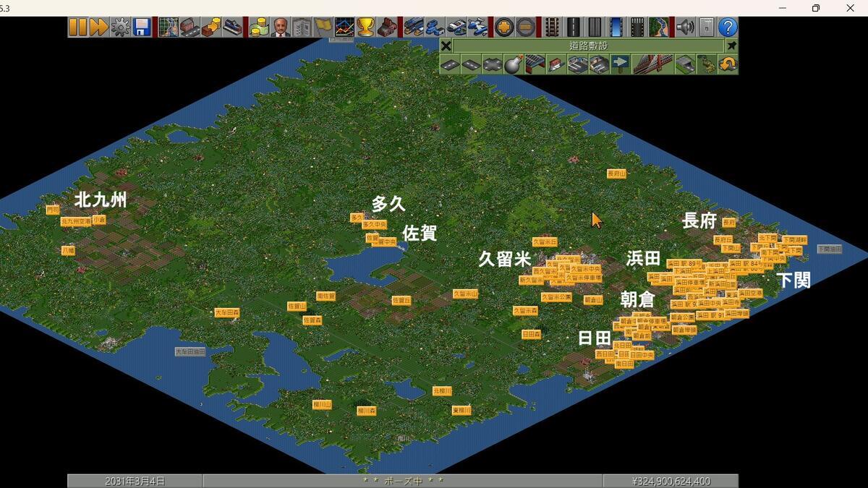Click the 久留米山 station sign
This screenshot has height=488, width=868.
[466, 294]
